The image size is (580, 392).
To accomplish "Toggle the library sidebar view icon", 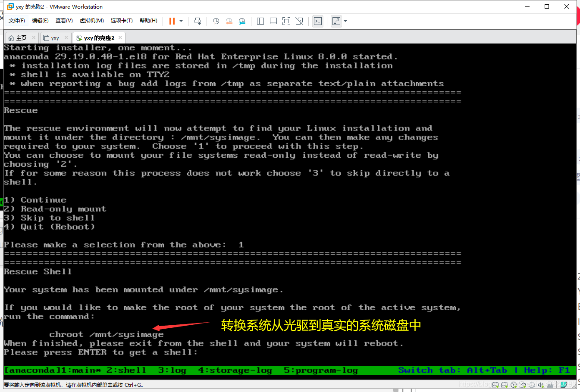I will pyautogui.click(x=260, y=21).
